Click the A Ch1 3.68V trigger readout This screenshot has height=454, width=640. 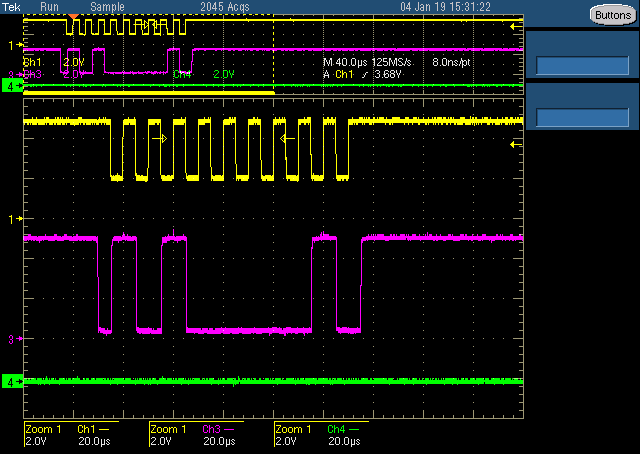tap(362, 74)
